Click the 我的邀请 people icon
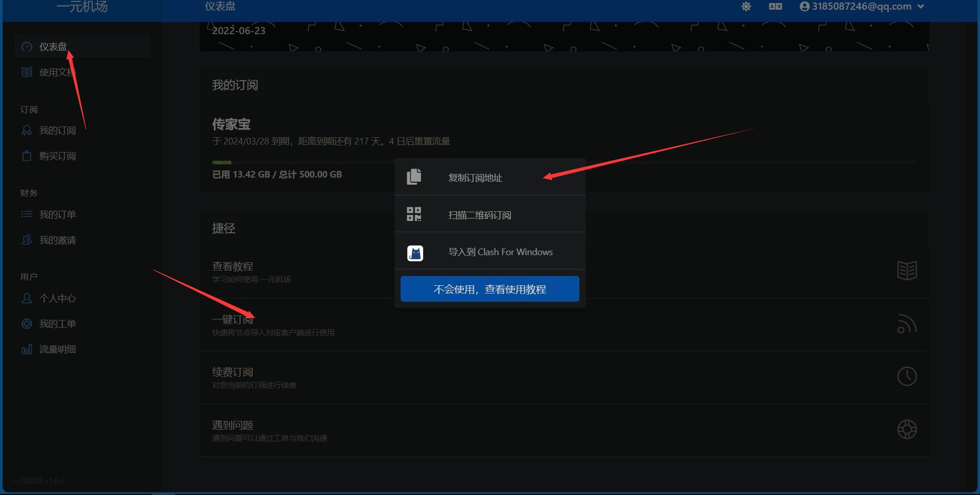This screenshot has height=495, width=980. [x=27, y=240]
